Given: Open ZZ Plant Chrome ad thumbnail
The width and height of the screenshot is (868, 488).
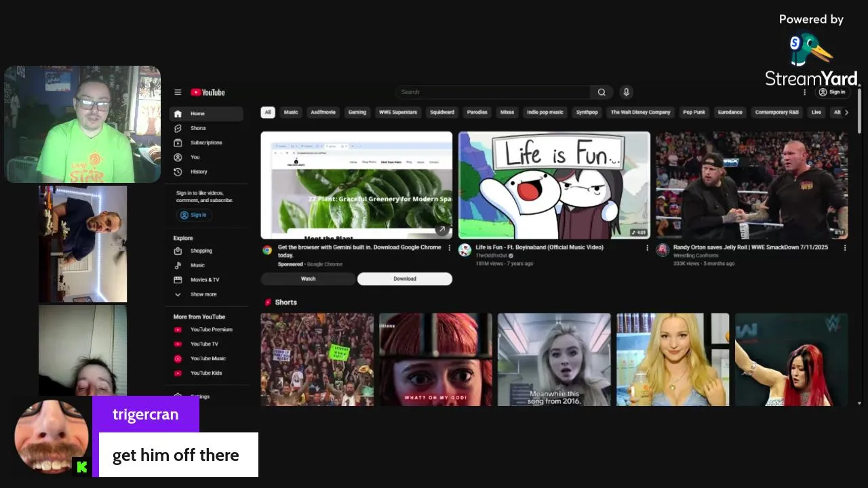Looking at the screenshot, I should 357,185.
